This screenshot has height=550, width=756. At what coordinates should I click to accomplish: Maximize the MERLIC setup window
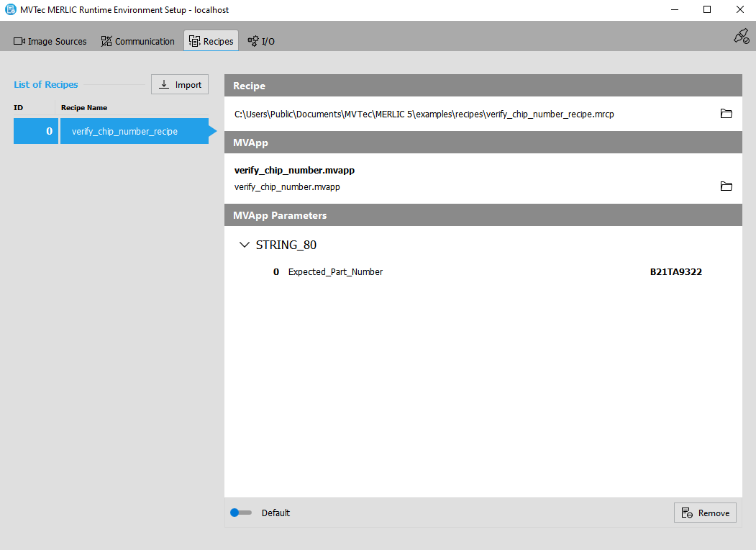706,10
